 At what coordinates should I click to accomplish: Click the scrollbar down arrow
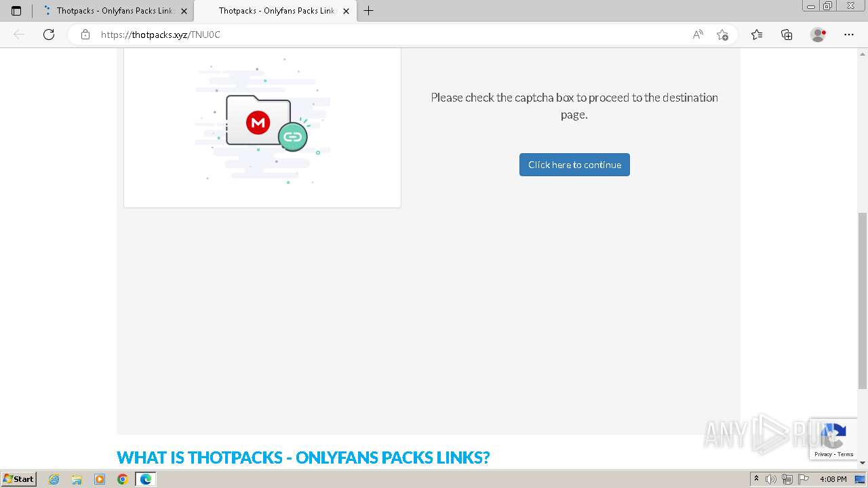pos(863,465)
